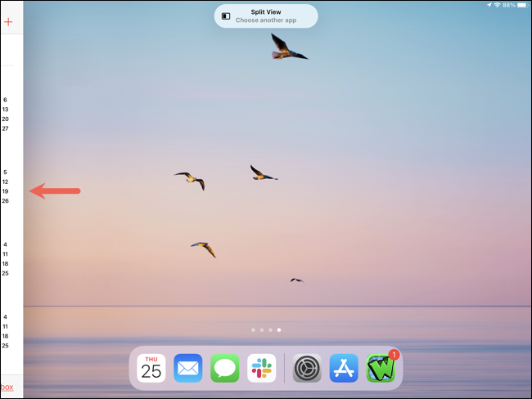
Task: Tap the location arrow in status bar
Action: [x=489, y=5]
